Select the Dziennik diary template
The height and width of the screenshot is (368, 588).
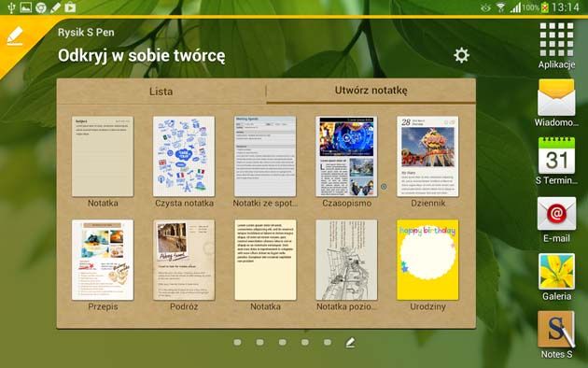coord(427,162)
